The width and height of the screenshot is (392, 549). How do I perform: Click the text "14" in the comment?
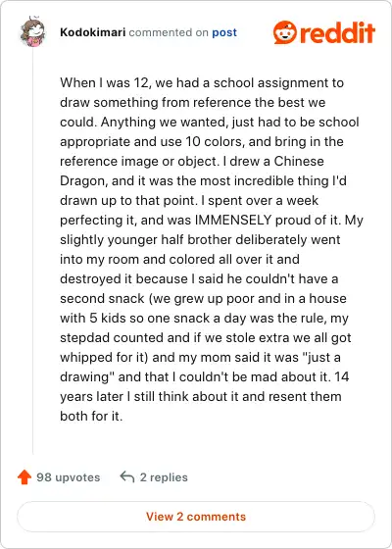342,376
